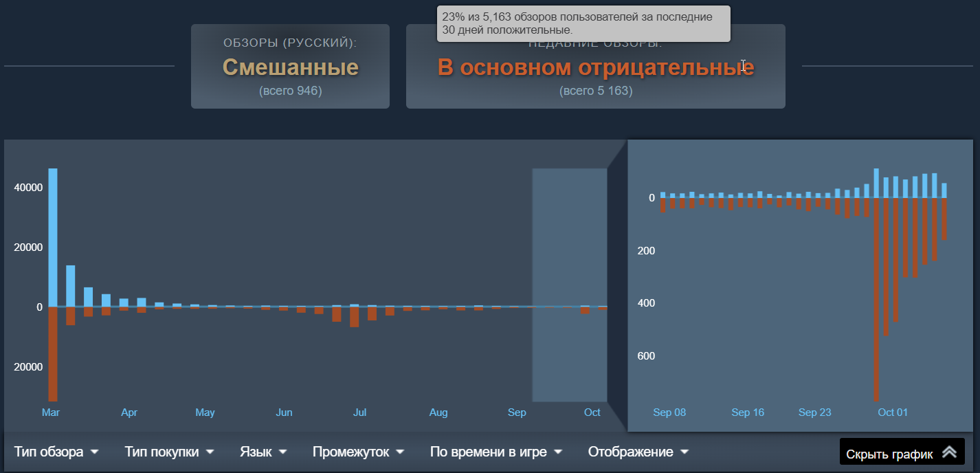Click the Смешанные Russian reviews summary
Screen dimensions: 980x473
pos(290,67)
